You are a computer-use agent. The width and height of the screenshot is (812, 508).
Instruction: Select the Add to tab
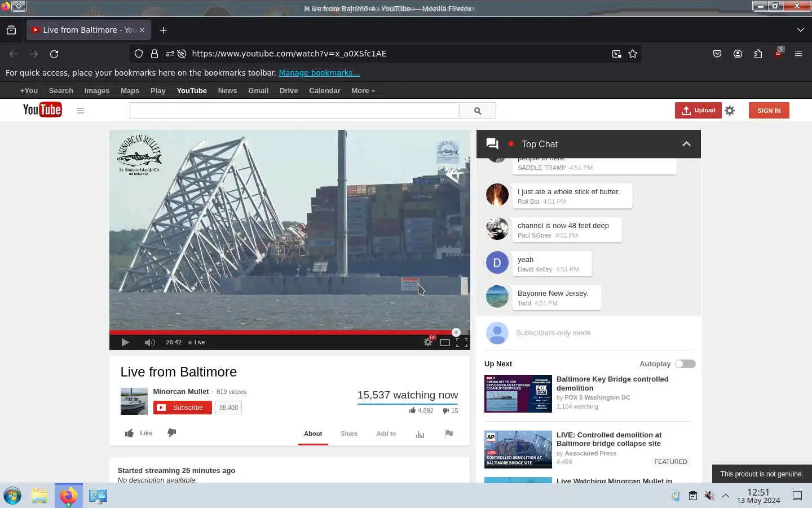pos(386,433)
